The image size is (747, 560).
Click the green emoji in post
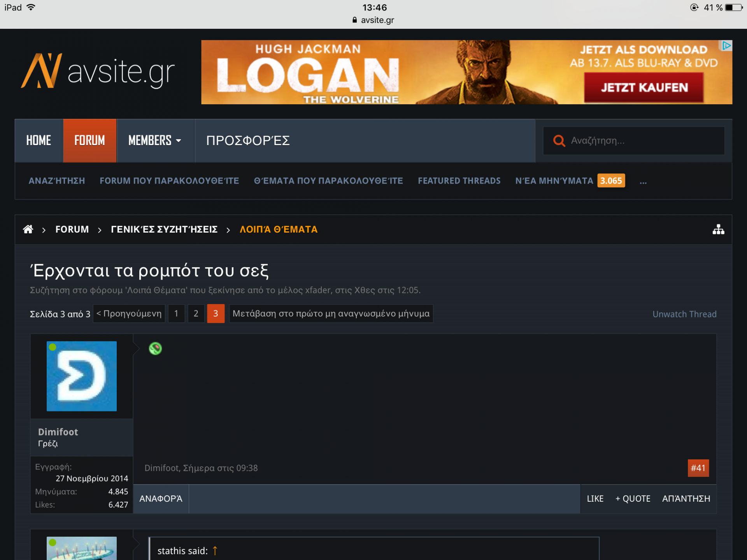(x=155, y=348)
